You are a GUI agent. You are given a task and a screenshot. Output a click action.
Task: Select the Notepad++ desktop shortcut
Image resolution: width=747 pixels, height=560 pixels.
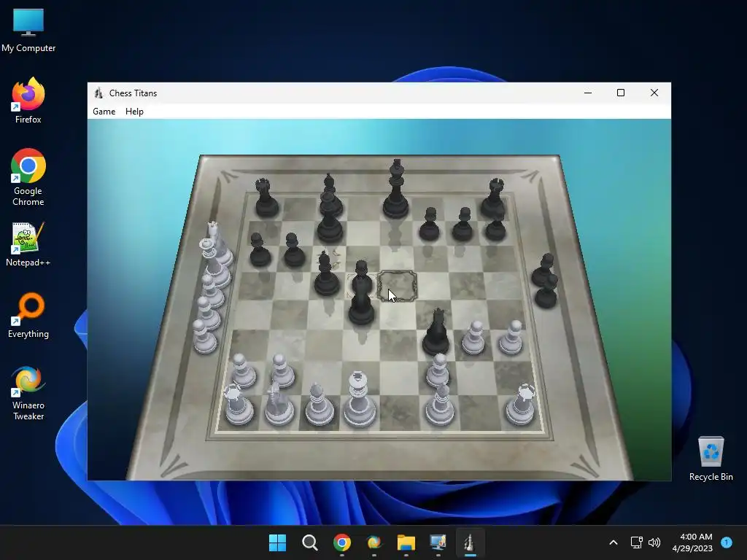point(28,244)
